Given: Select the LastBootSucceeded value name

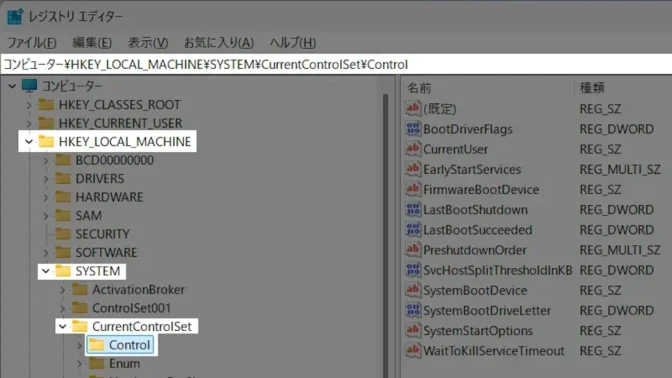Looking at the screenshot, I should pyautogui.click(x=478, y=230).
